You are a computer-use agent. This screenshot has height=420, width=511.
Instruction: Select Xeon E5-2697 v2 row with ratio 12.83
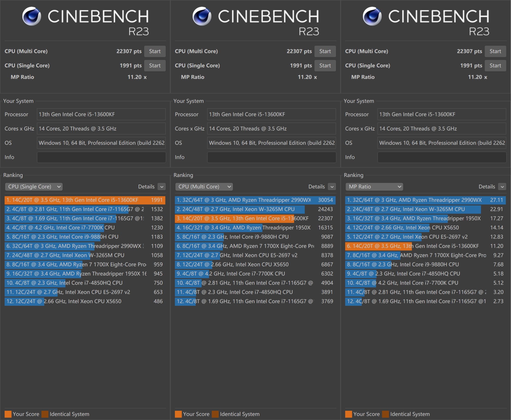point(425,237)
